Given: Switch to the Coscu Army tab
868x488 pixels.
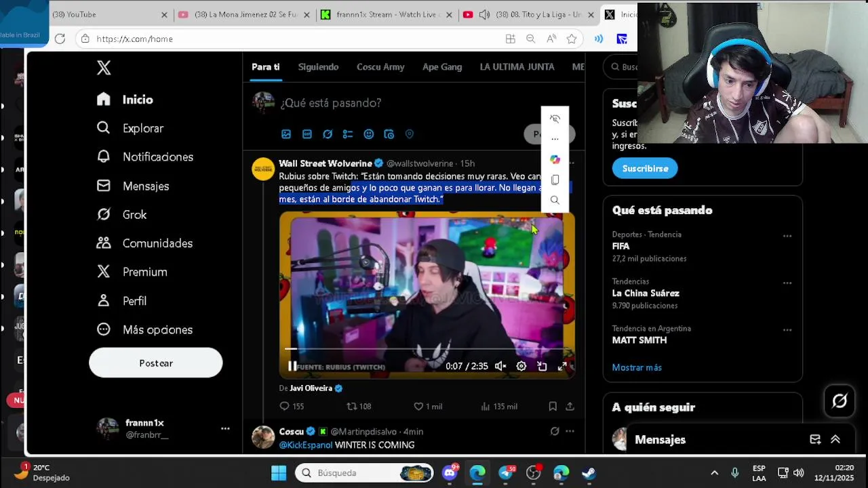Looking at the screenshot, I should click(x=380, y=67).
